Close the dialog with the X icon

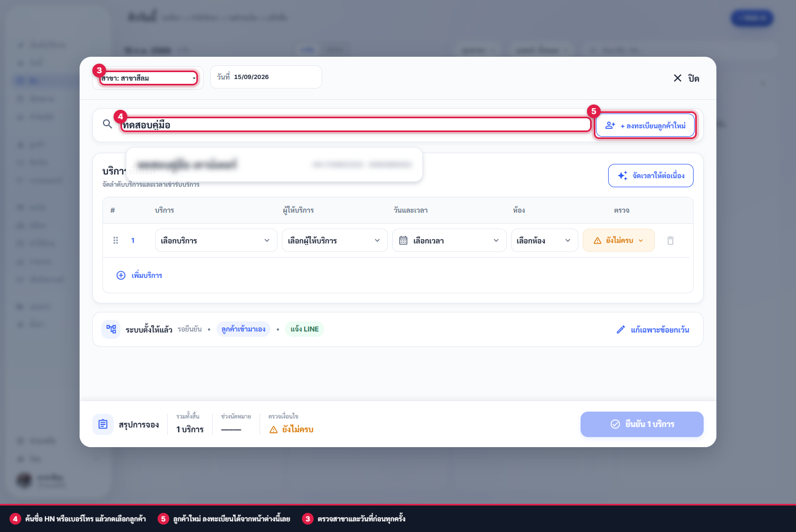click(x=678, y=78)
